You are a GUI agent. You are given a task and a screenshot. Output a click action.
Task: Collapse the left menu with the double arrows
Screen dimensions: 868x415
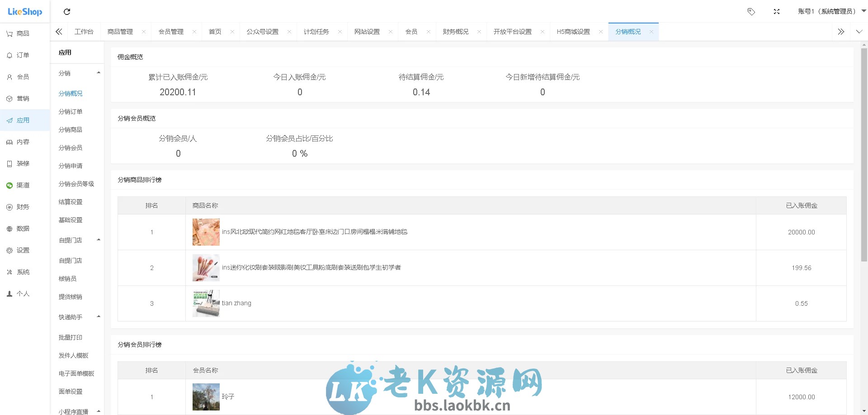59,32
